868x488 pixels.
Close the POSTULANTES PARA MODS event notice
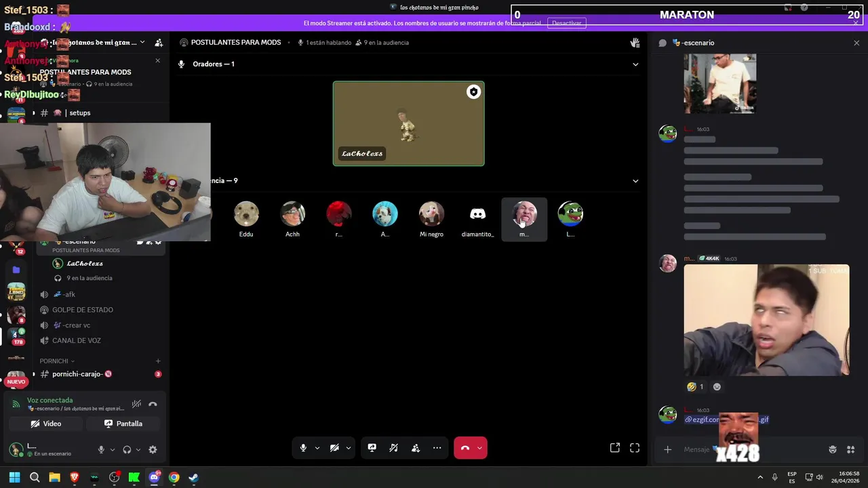pos(158,60)
